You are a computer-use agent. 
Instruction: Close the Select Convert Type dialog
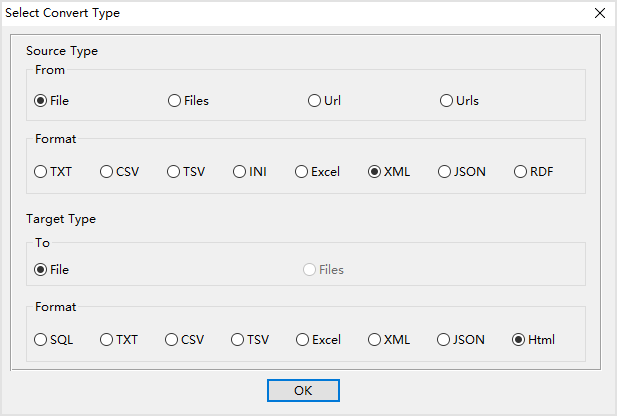[600, 13]
